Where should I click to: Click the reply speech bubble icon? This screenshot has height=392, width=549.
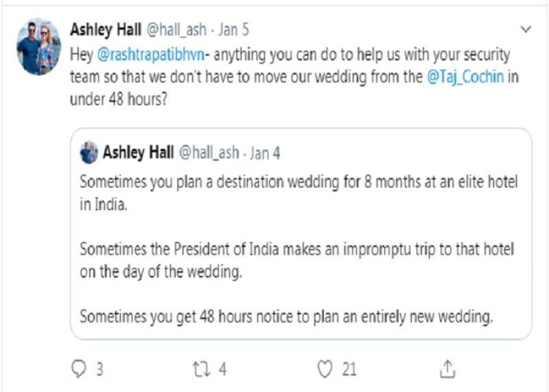pyautogui.click(x=79, y=369)
